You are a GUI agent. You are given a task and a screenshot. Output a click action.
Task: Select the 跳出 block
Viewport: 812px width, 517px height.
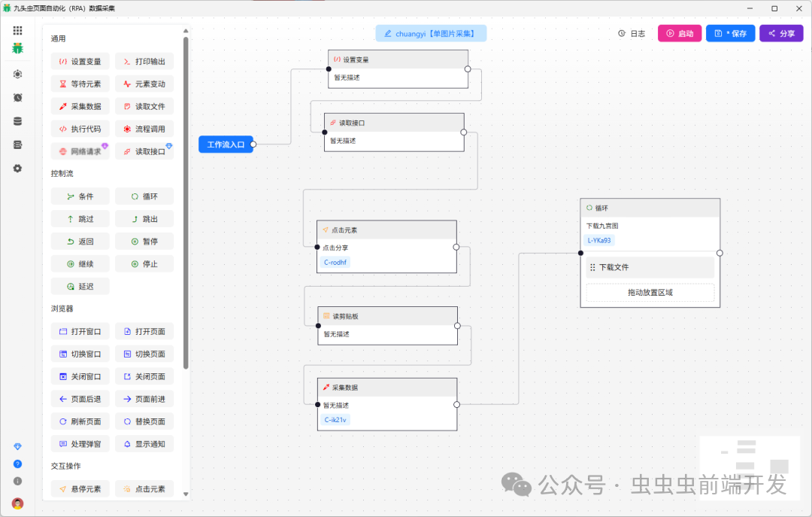coord(144,219)
